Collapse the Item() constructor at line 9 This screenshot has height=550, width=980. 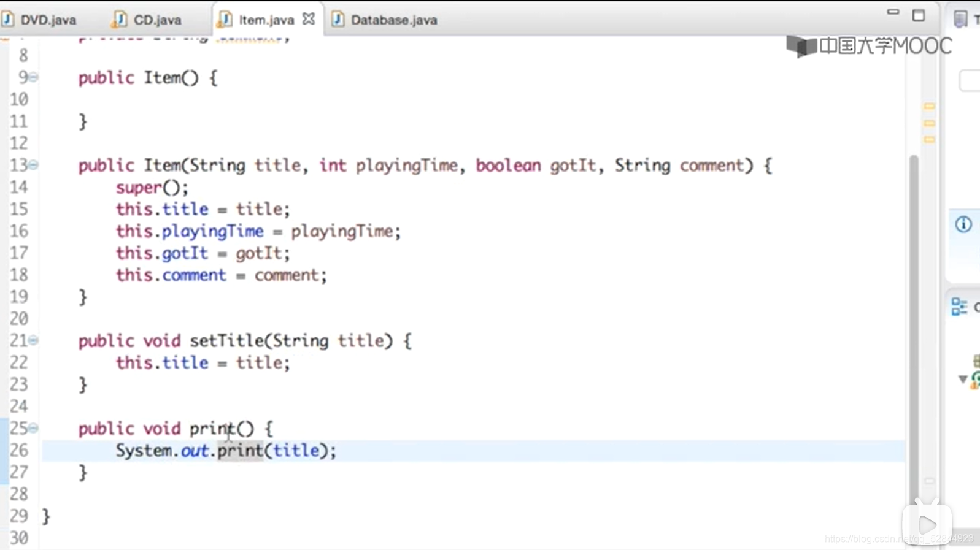coord(34,77)
